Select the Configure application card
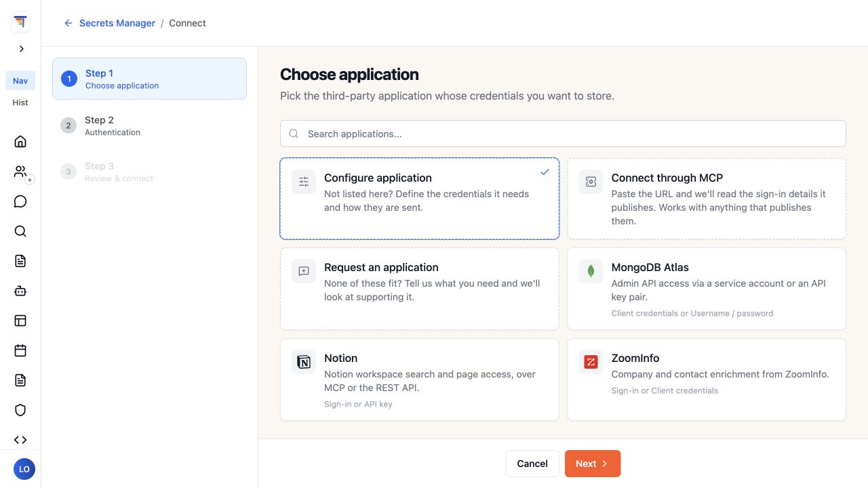Screen dimensions: 868x488 pyautogui.click(x=420, y=199)
